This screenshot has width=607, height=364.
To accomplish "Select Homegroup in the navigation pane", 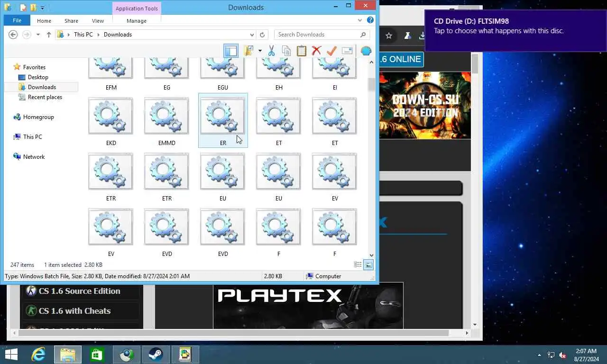I will (x=38, y=117).
